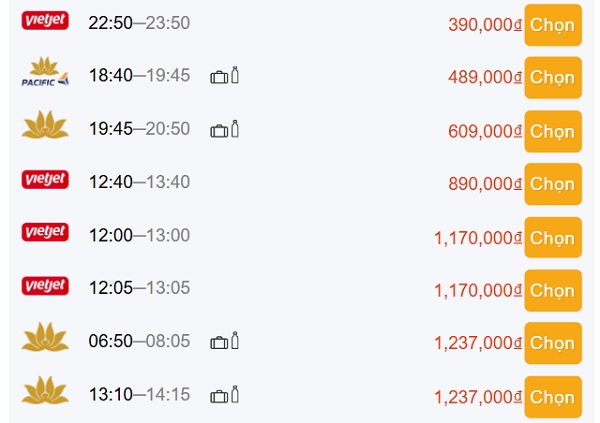Click the bottle icon on the 13:10 flight
Screen dimensions: 600x423
coord(235,394)
